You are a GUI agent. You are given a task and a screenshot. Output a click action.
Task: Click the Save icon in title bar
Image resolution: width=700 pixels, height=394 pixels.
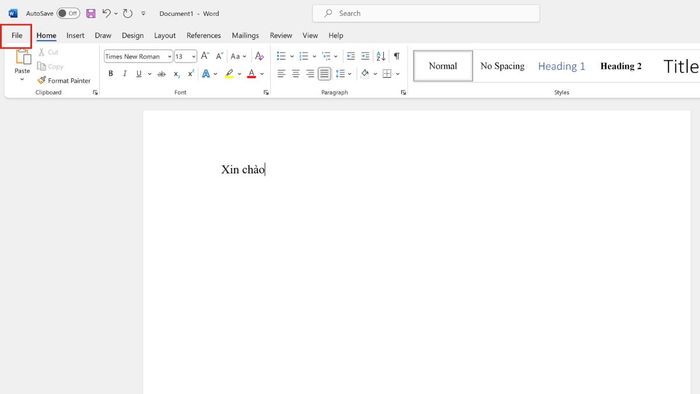tap(91, 13)
